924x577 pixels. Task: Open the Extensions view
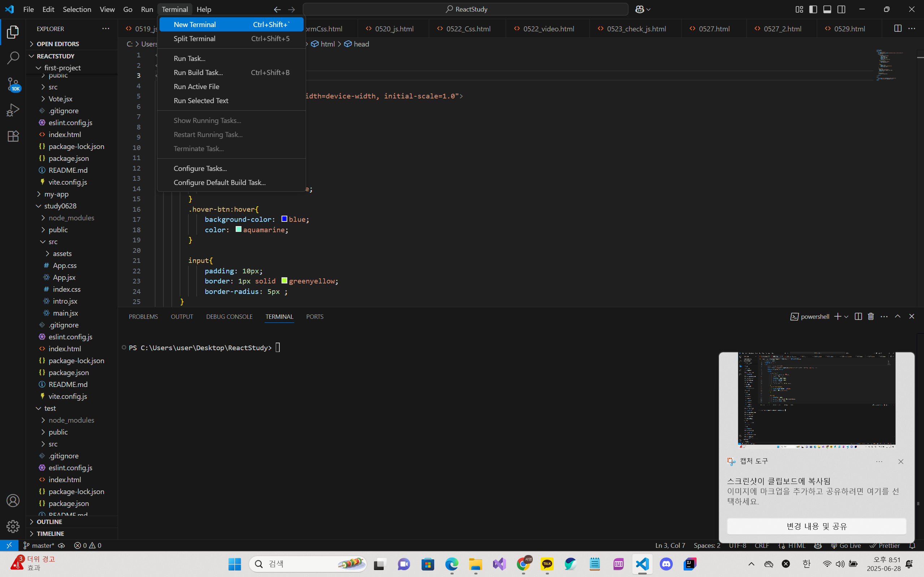(13, 136)
